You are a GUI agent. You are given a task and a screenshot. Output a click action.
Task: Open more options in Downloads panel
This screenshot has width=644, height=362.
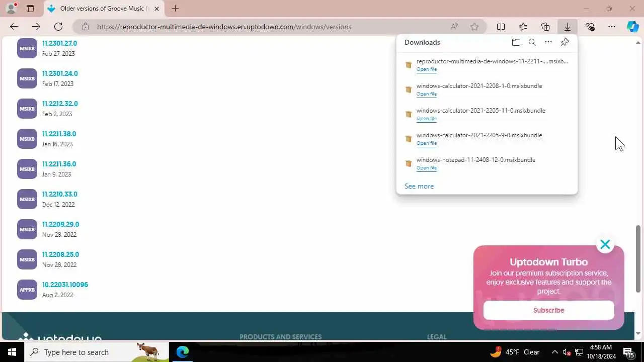[548, 42]
